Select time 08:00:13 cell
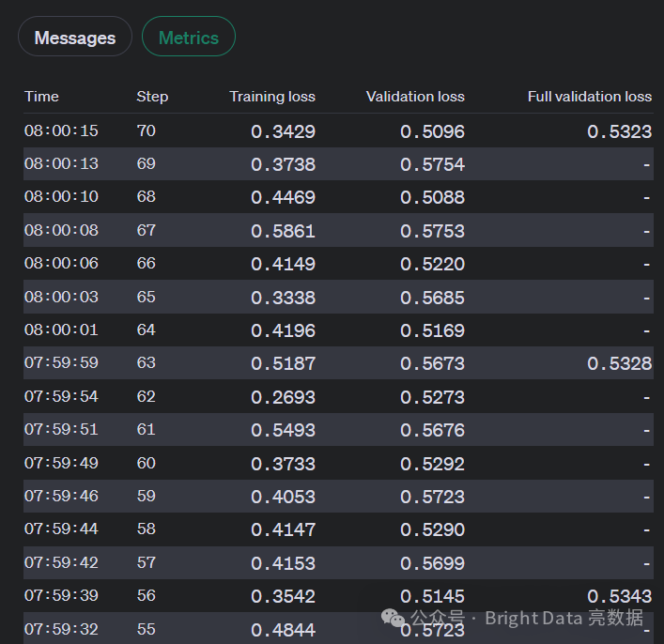The image size is (664, 644). [61, 164]
